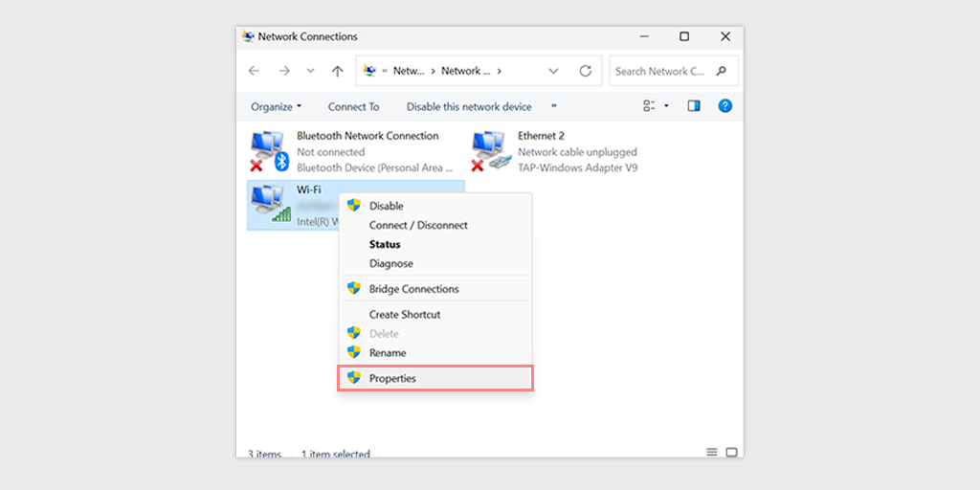The width and height of the screenshot is (980, 490).
Task: Choose Disable from the context menu
Action: tap(435, 206)
